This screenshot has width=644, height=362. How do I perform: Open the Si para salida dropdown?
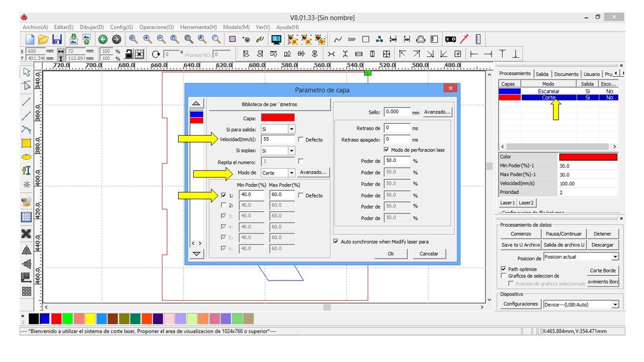(291, 129)
